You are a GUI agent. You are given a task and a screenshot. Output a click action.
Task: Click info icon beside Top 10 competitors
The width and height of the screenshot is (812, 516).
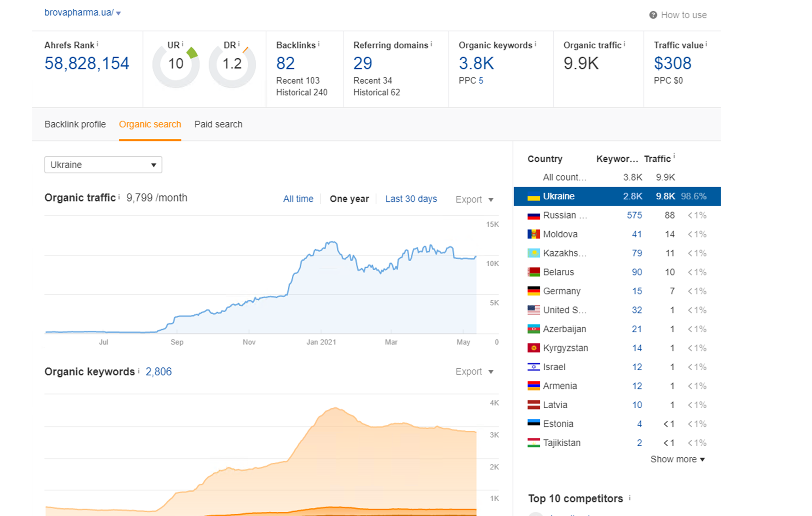629,497
